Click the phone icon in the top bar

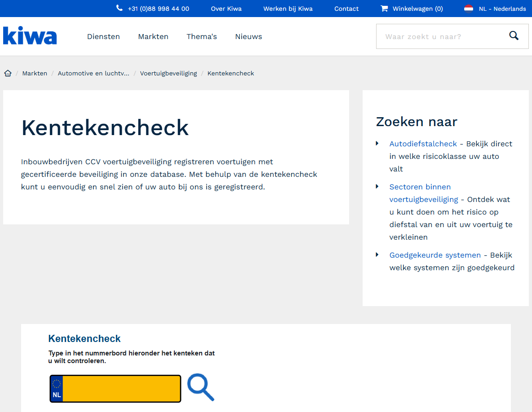tap(120, 8)
